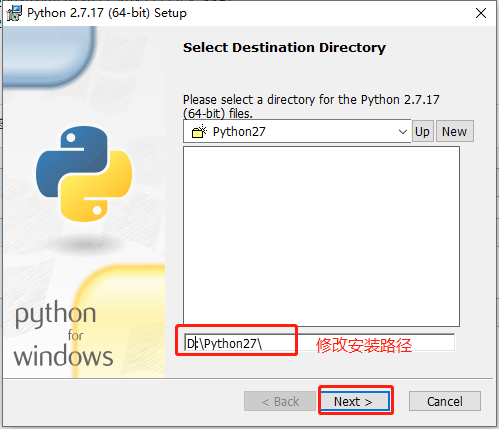Cancel the Python setup
Screen dimensions: 499x429
pyautogui.click(x=445, y=401)
